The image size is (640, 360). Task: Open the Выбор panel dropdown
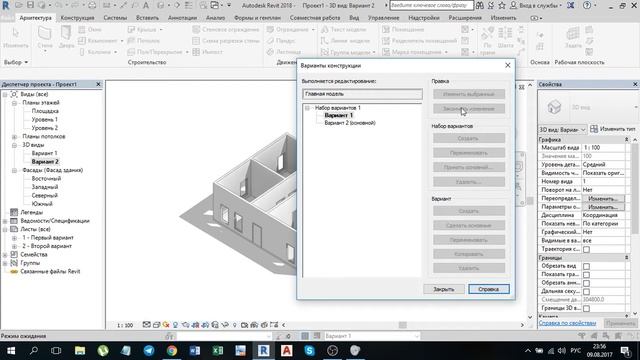[x=16, y=62]
